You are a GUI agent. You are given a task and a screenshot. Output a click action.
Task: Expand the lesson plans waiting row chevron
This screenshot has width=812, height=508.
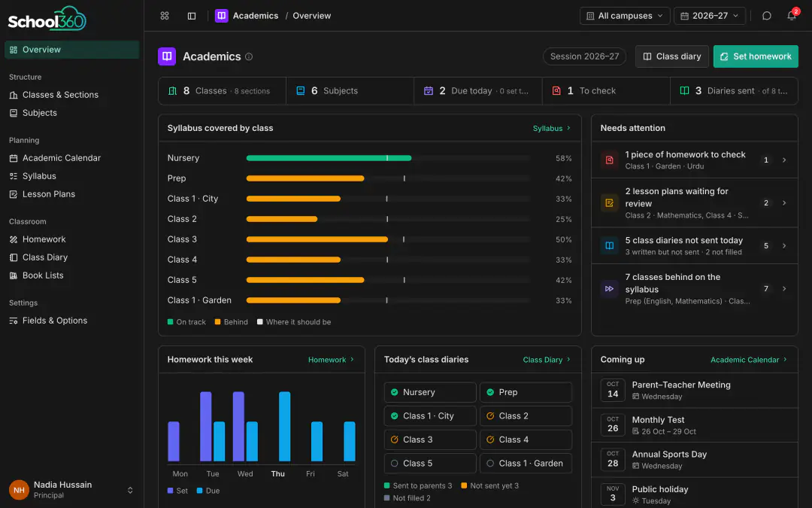coord(784,203)
